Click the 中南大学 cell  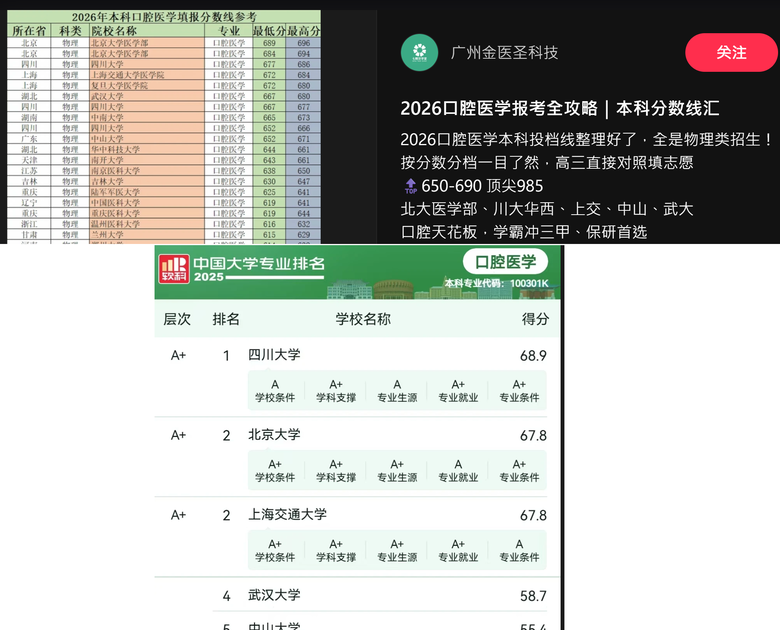pyautogui.click(x=147, y=117)
